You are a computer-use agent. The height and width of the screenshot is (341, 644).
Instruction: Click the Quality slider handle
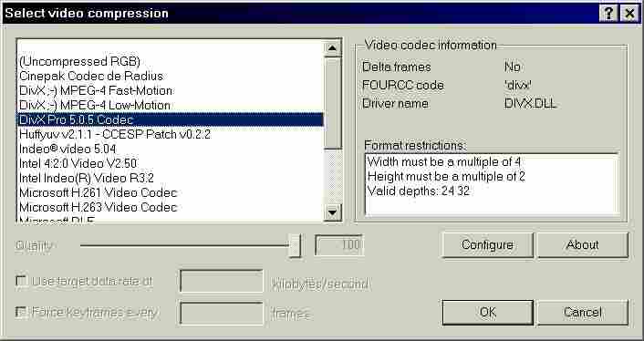coord(295,246)
